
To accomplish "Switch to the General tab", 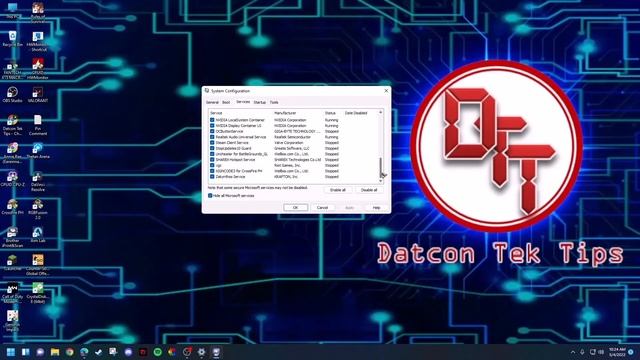I will coord(212,102).
